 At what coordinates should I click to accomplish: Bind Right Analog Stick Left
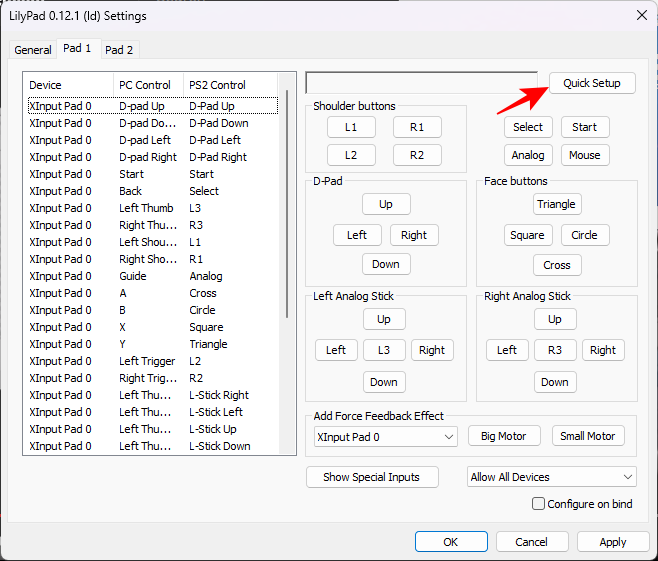pyautogui.click(x=507, y=350)
